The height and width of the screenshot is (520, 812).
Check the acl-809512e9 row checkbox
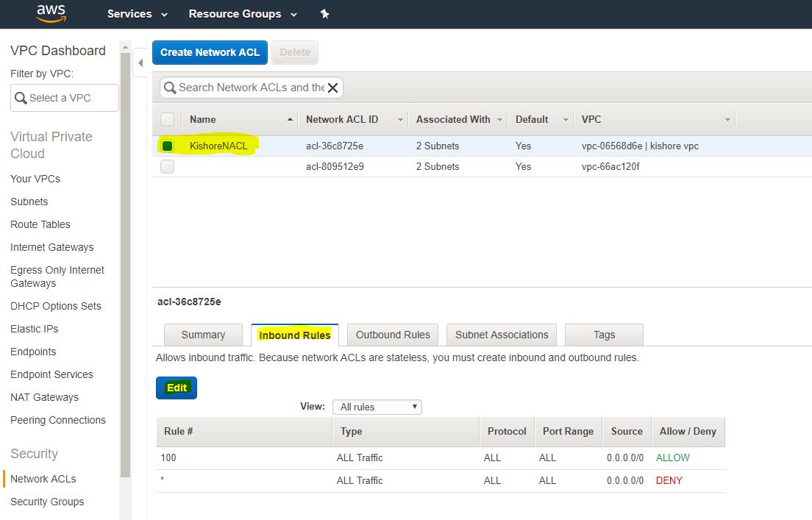[x=168, y=167]
